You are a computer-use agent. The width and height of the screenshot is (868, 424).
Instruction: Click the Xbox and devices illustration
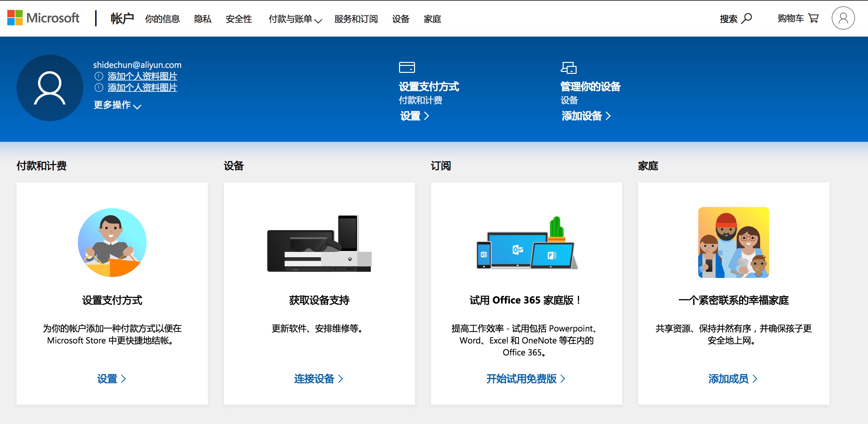click(x=319, y=243)
